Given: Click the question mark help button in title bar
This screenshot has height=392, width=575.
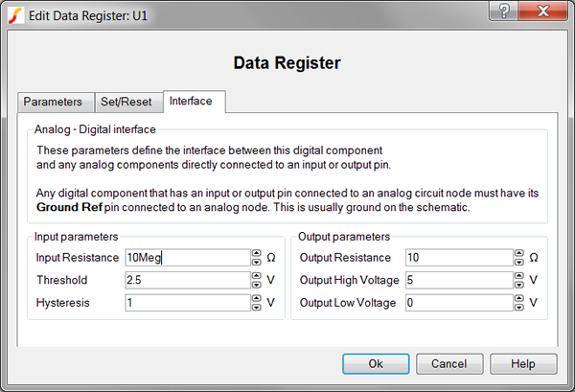Looking at the screenshot, I should (503, 11).
